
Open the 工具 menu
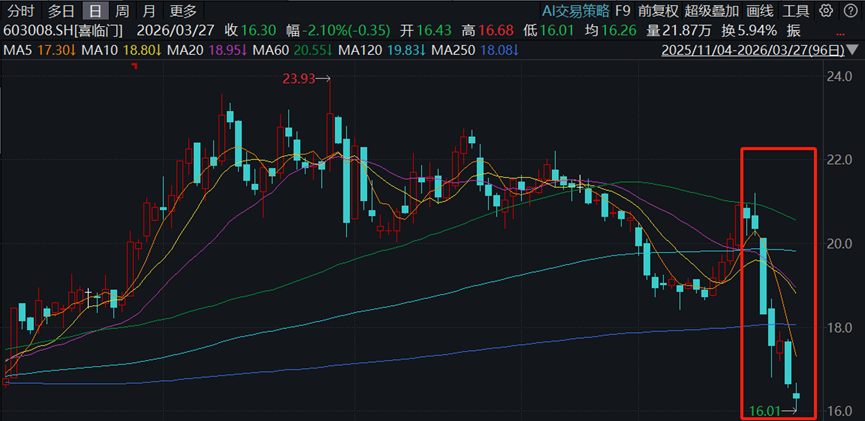(x=795, y=10)
